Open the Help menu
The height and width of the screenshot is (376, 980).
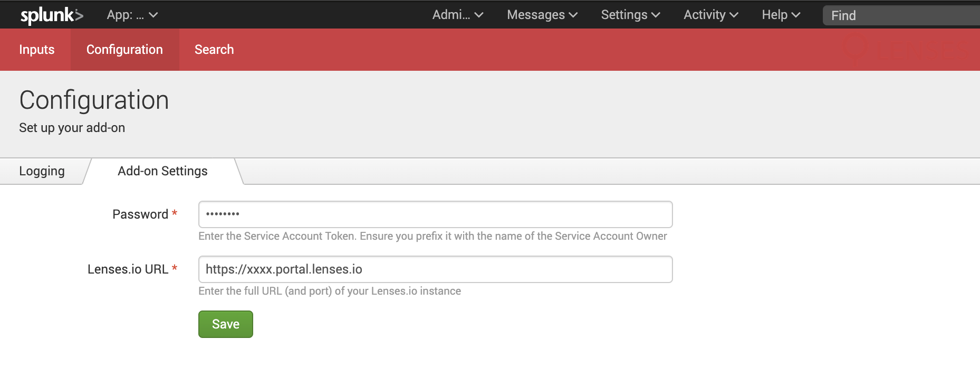pyautogui.click(x=781, y=15)
